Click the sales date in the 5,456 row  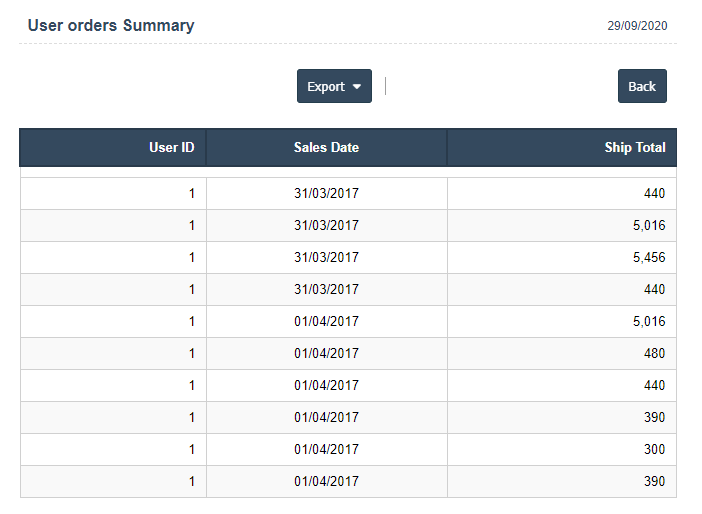coord(326,258)
